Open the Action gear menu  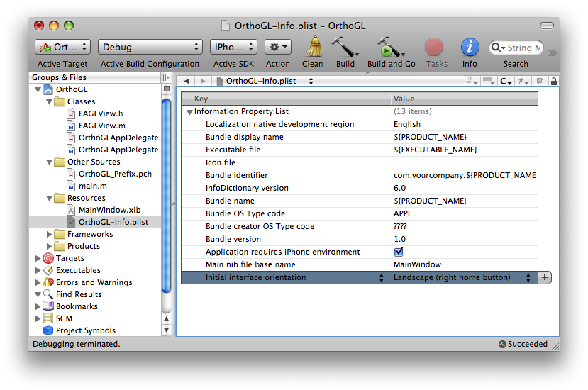point(278,47)
